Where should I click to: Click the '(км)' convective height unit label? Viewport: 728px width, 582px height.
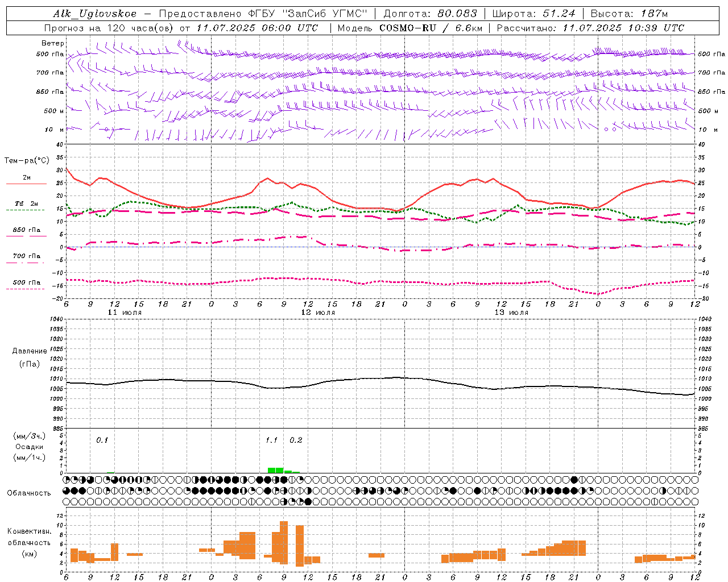pos(30,554)
